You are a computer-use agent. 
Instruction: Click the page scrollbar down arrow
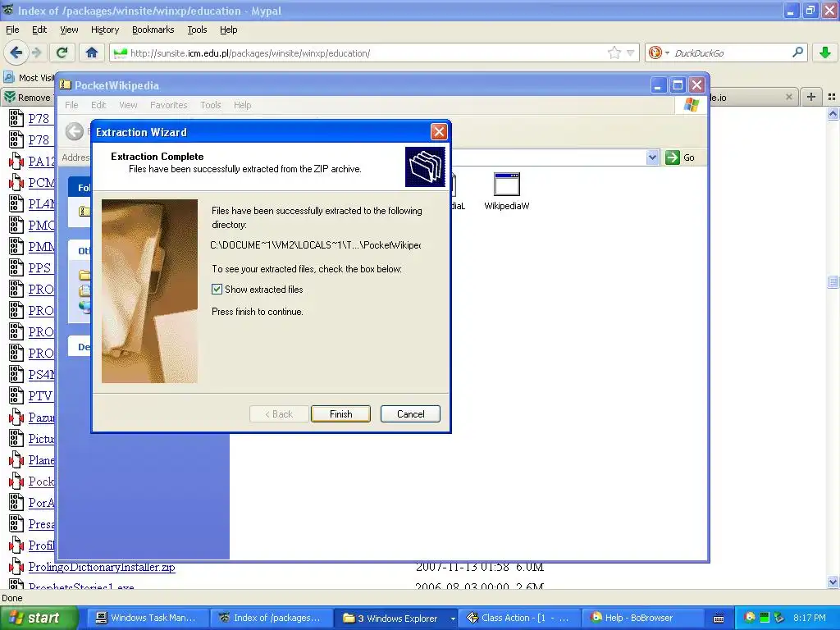[x=833, y=582]
